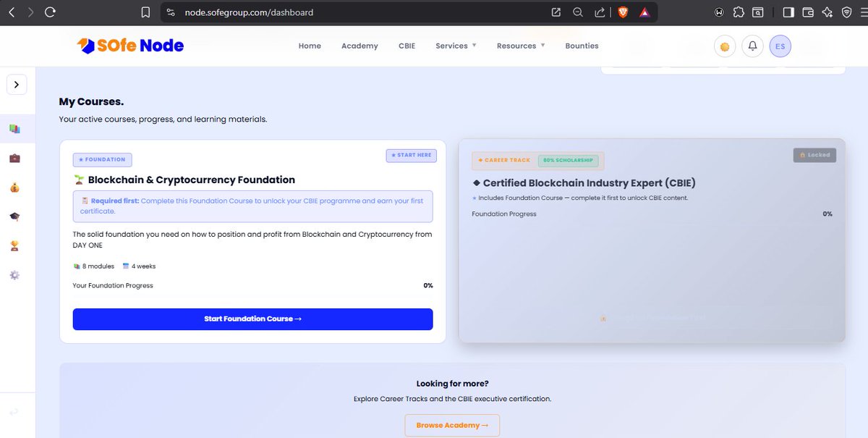Open the notifications bell
The image size is (868, 438).
752,46
